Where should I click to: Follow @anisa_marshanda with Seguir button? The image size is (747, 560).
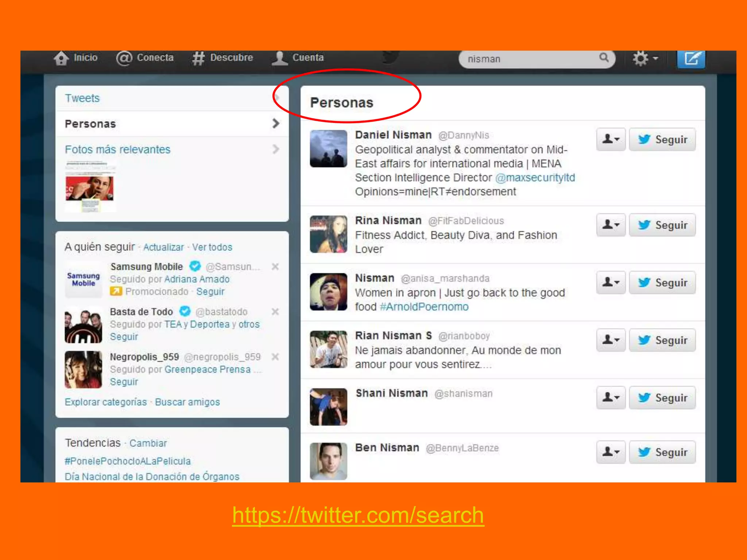(662, 283)
